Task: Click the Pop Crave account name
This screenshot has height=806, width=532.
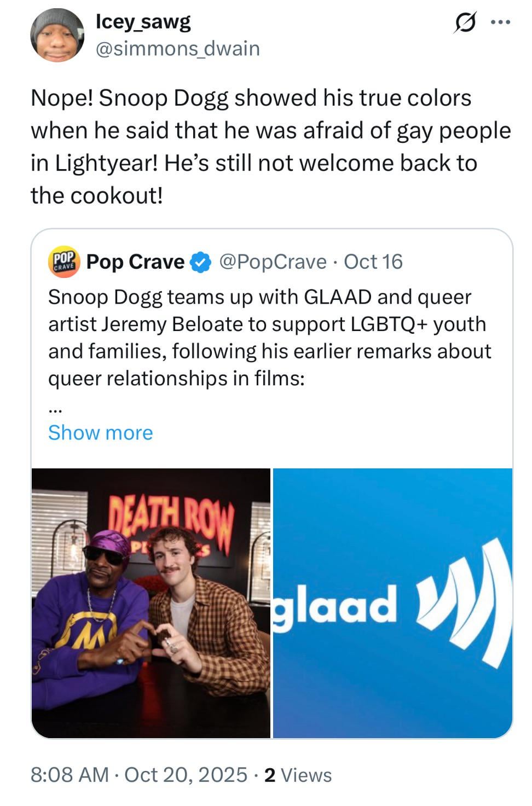Action: 136,262
